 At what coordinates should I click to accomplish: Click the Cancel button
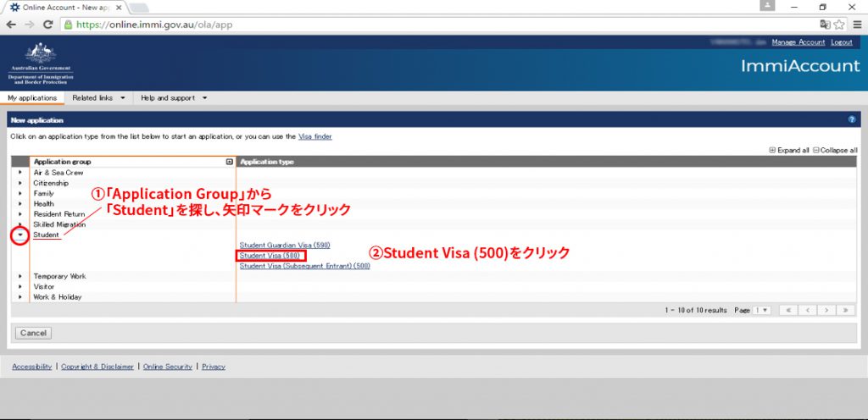tap(33, 334)
